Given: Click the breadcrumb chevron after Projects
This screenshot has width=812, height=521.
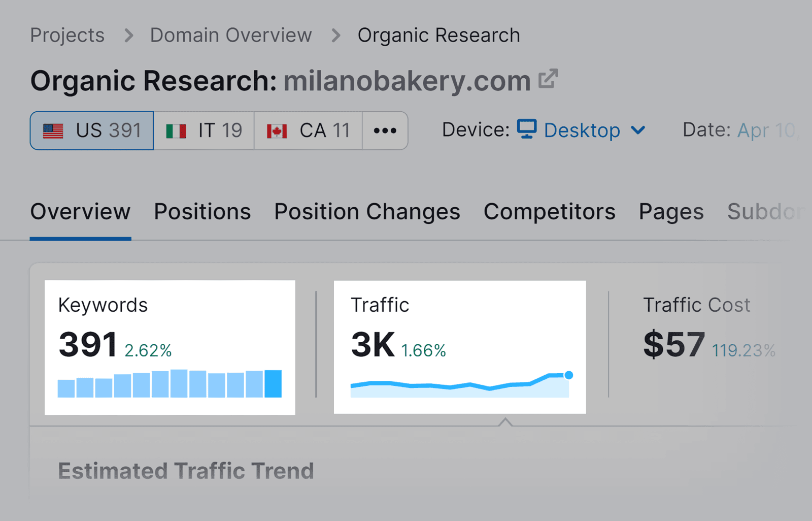Looking at the screenshot, I should (129, 35).
